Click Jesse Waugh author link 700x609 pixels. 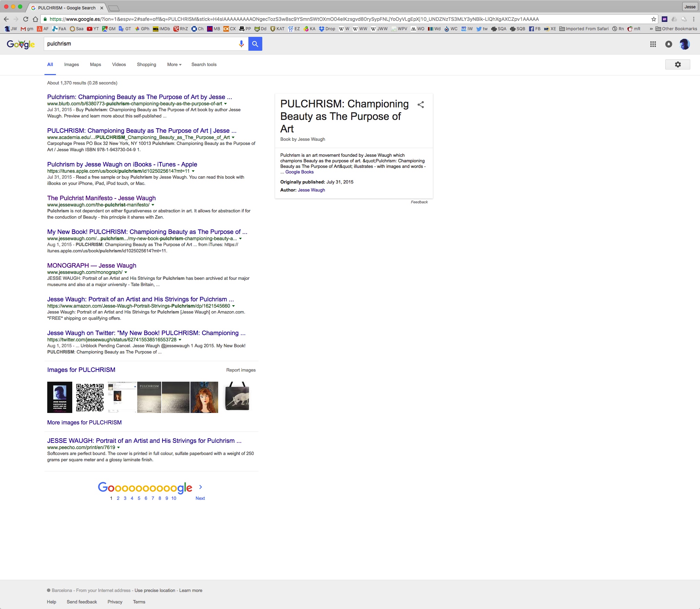[311, 190]
